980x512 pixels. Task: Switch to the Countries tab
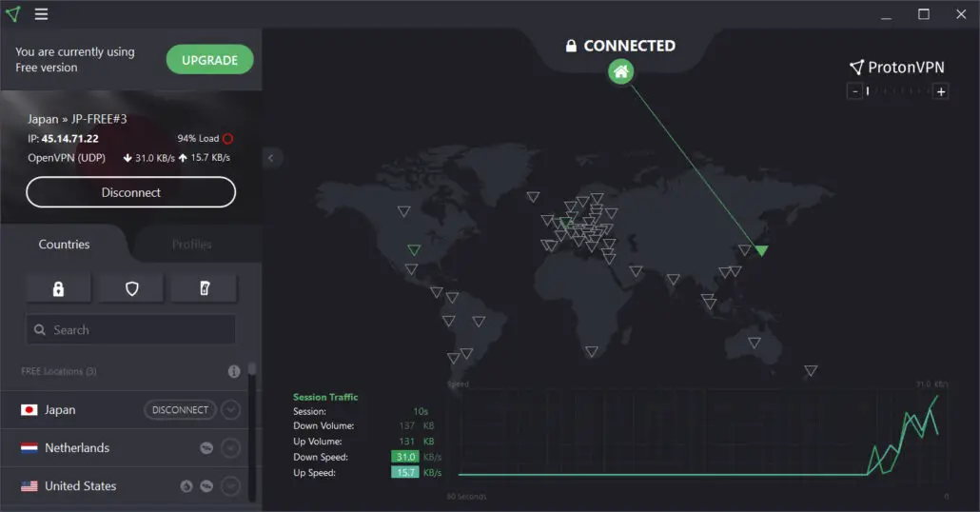click(x=64, y=244)
